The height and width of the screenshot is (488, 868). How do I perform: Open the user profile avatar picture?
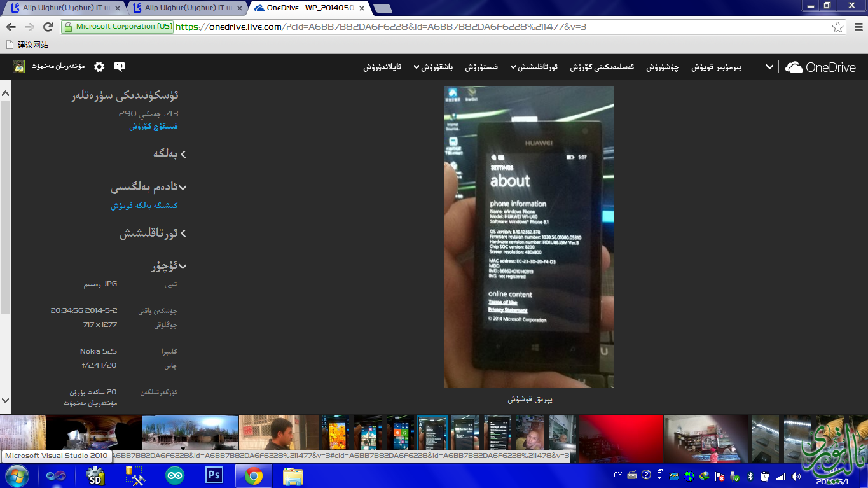tap(19, 67)
